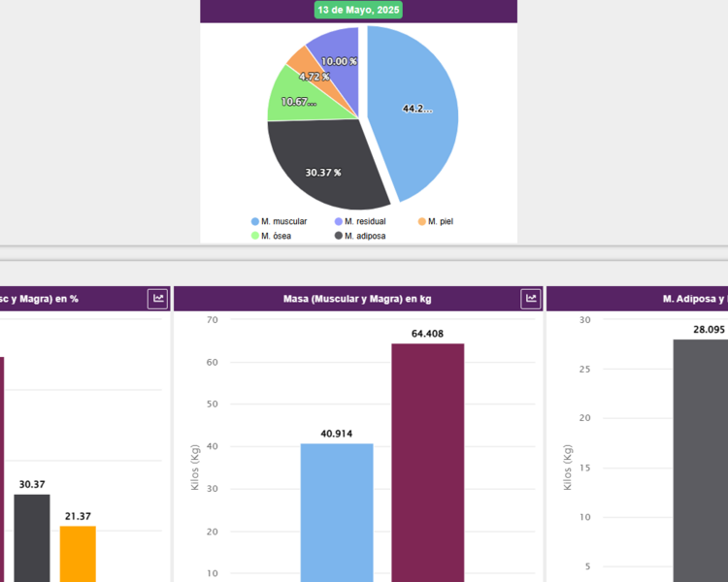The width and height of the screenshot is (728, 582).
Task: Toggle M. muscular legend entry
Action: click(279, 221)
